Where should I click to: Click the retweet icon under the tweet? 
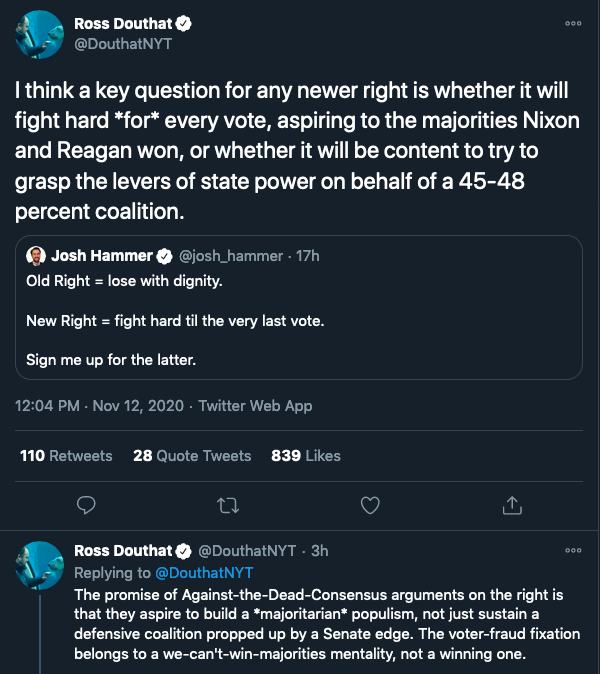(229, 505)
